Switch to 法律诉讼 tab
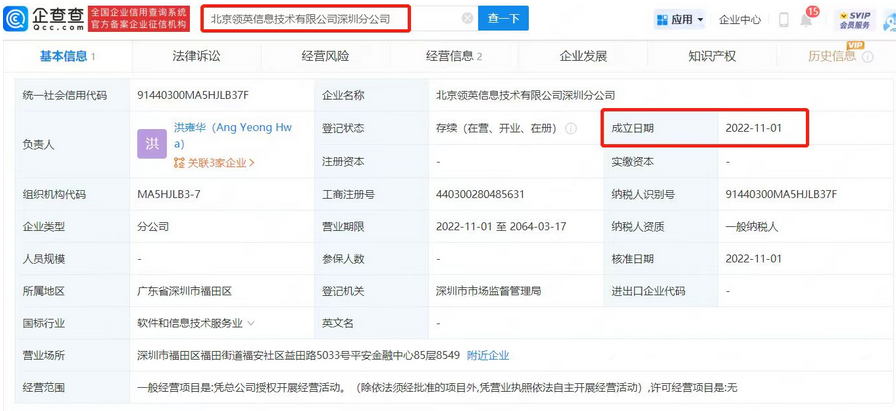Viewport: 896px width, 411px height. tap(197, 56)
